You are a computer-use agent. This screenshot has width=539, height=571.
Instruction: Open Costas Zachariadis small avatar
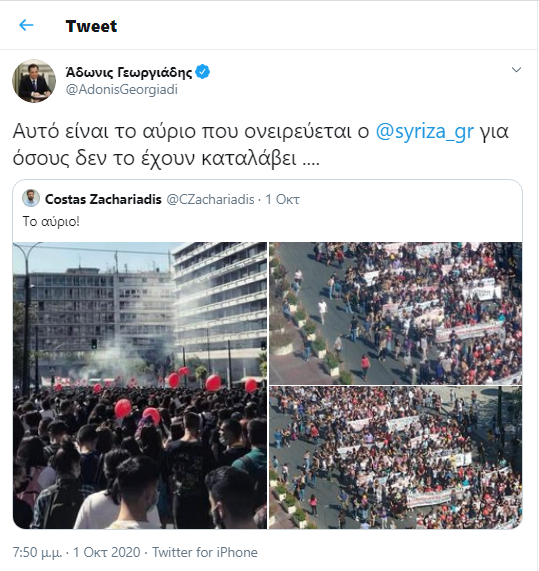pyautogui.click(x=31, y=198)
